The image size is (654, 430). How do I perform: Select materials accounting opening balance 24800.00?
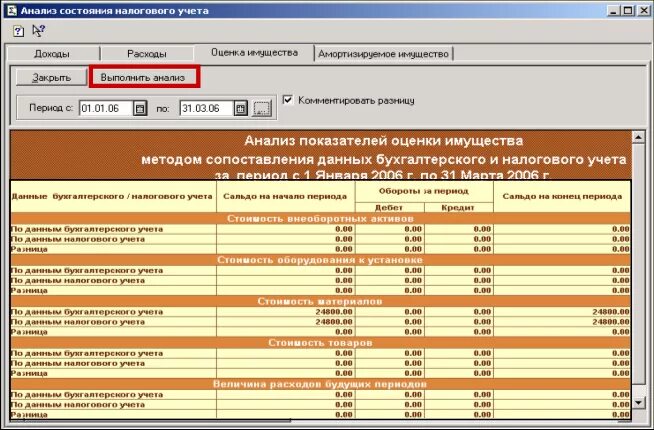[286, 312]
